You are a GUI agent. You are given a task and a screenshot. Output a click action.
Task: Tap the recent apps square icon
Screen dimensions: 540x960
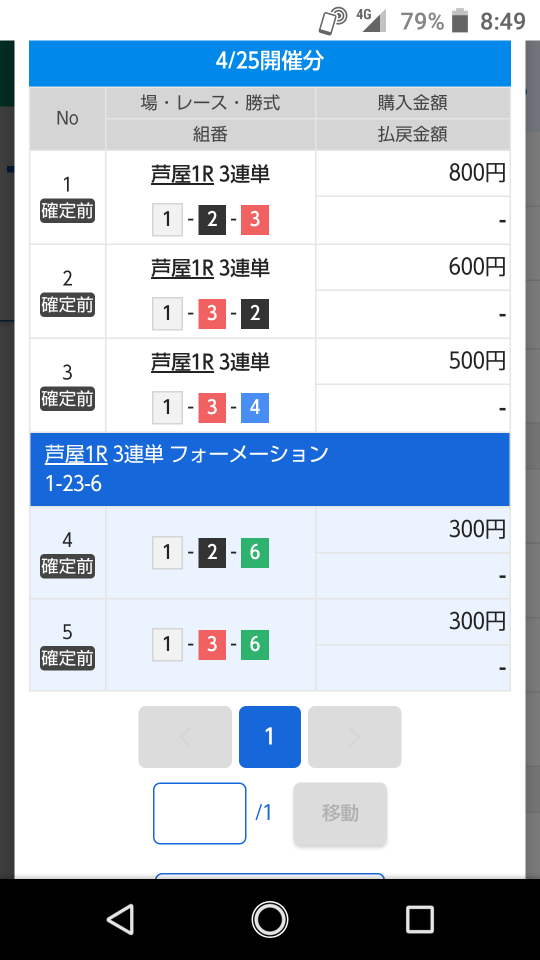pyautogui.click(x=420, y=919)
